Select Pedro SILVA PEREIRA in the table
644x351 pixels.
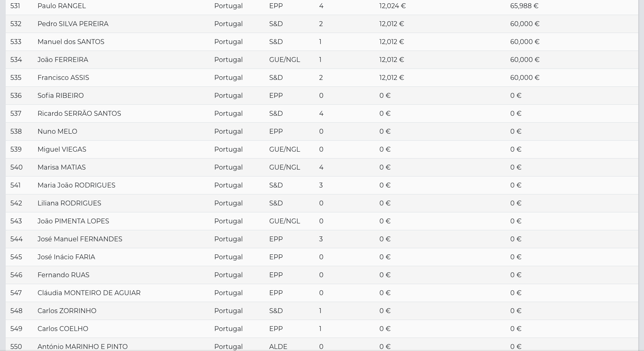(x=73, y=24)
